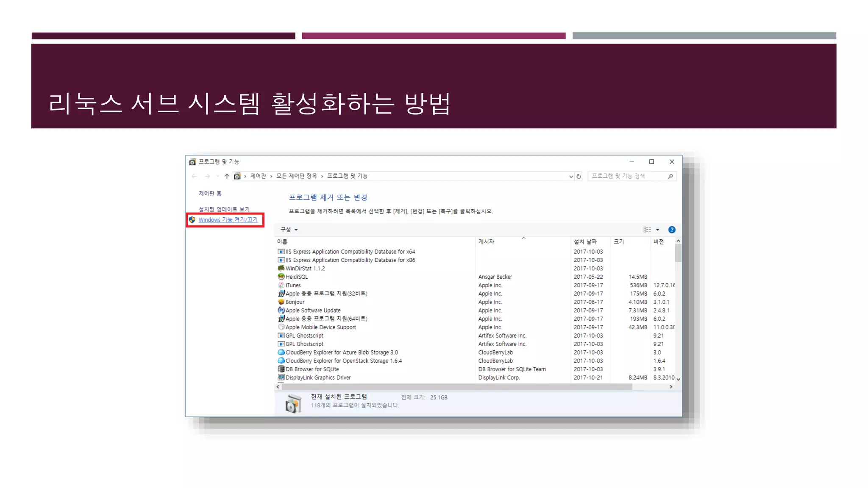This screenshot has height=488, width=868.
Task: Select CloudBerry Explorer for Azure Blob Storage icon
Action: click(x=281, y=352)
